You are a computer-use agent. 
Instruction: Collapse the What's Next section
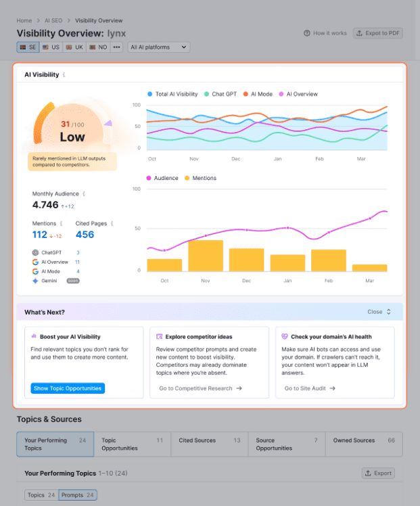pyautogui.click(x=379, y=312)
